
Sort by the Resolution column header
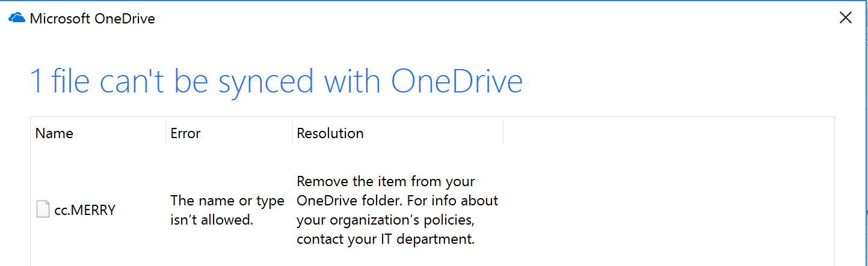(x=330, y=133)
